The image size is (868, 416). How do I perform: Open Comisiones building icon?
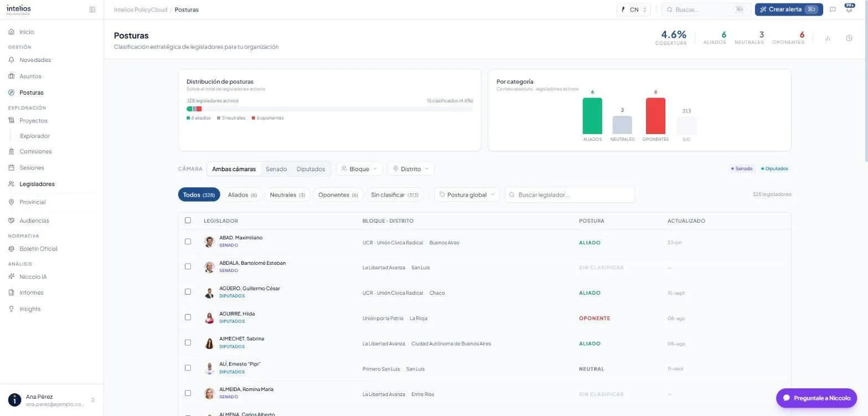[12, 152]
